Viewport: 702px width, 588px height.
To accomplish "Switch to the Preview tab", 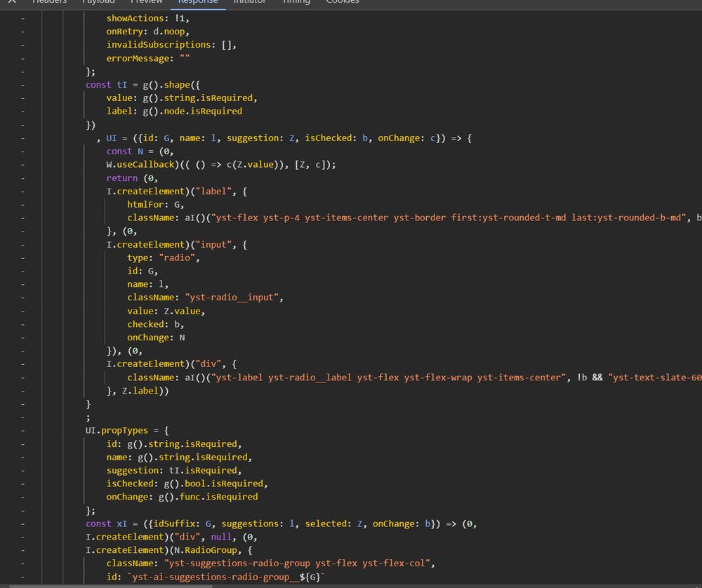I will tap(146, 2).
